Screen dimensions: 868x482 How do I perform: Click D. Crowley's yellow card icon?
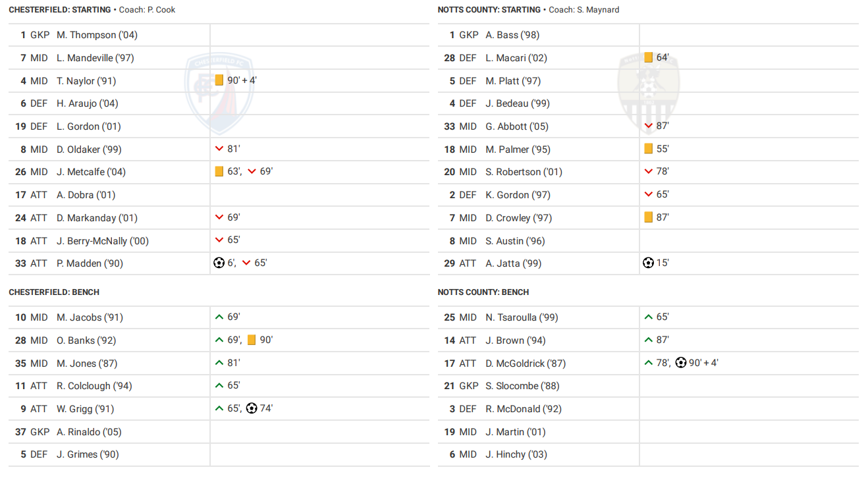[x=649, y=217]
